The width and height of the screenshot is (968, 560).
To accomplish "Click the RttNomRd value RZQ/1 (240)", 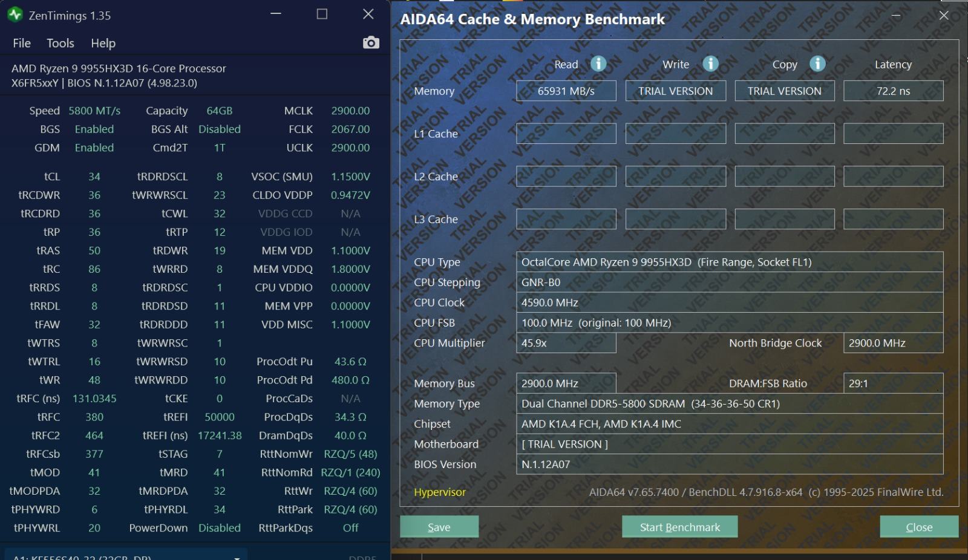I will pyautogui.click(x=350, y=472).
